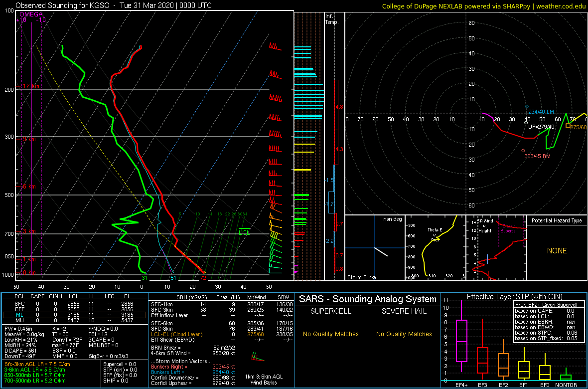Screen dimensions: 588x389
Task: Click the UP=279/40 hodograph label
Action: point(541,127)
